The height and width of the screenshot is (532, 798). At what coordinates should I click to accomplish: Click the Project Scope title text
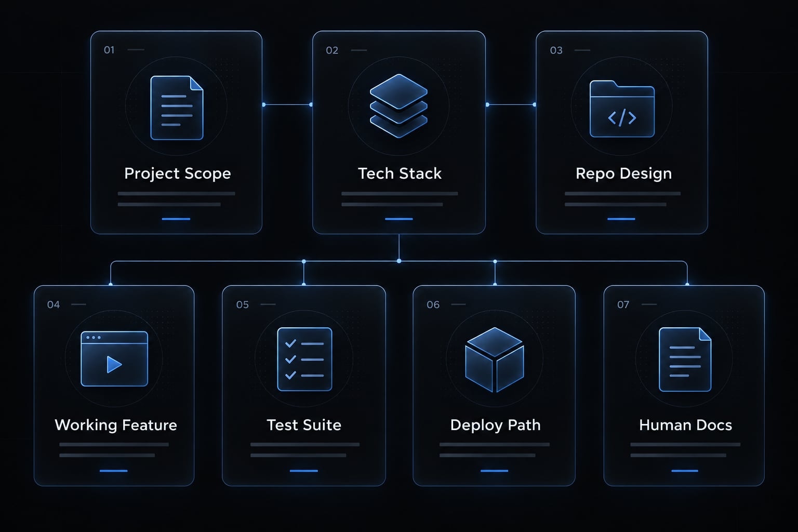pyautogui.click(x=178, y=174)
